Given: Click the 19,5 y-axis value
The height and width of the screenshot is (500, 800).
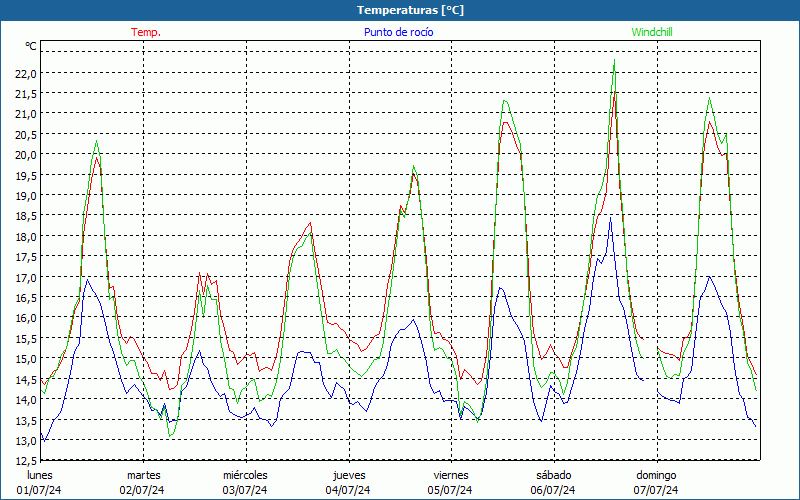Looking at the screenshot, I should (26, 176).
